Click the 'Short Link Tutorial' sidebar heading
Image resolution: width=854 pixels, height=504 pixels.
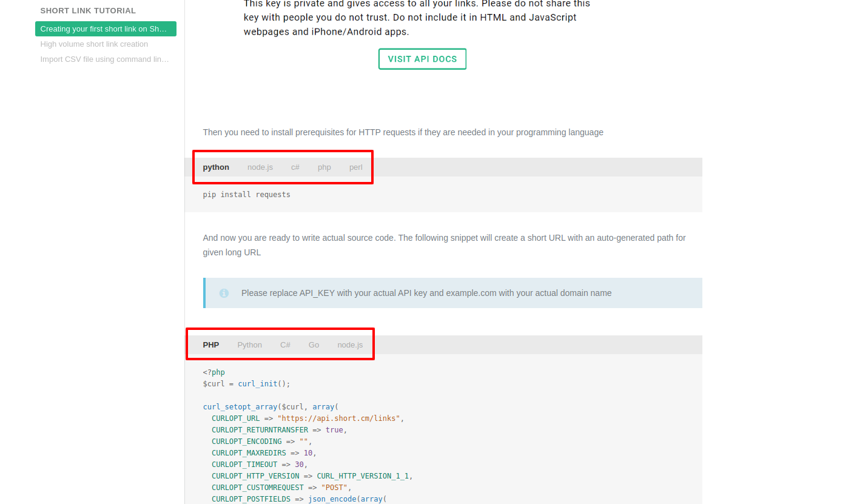pos(88,11)
